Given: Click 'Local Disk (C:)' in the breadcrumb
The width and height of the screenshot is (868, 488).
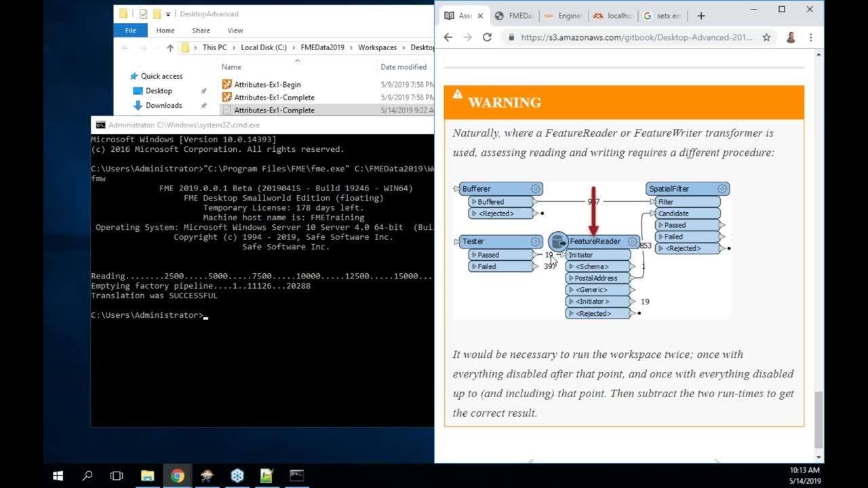Looking at the screenshot, I should pyautogui.click(x=264, y=47).
